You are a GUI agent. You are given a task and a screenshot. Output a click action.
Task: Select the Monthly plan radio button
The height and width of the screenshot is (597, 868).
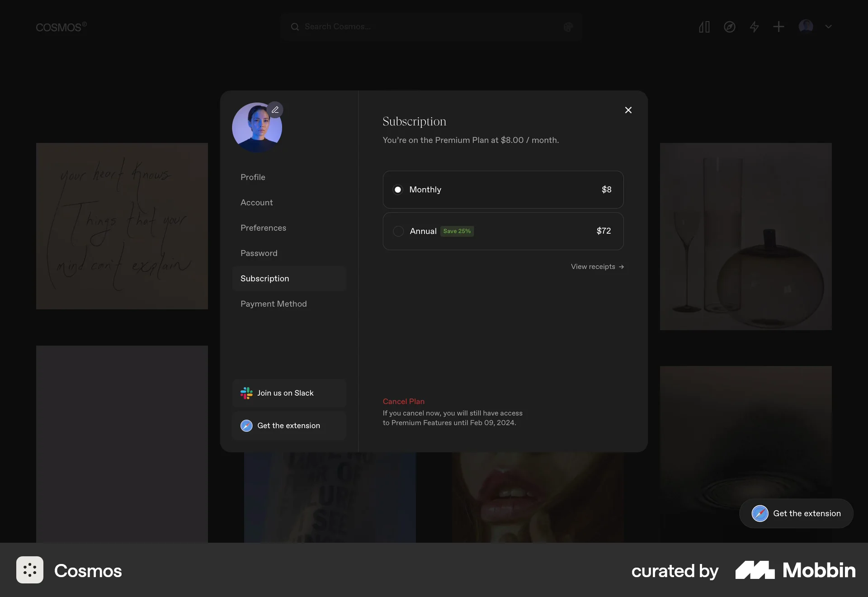click(398, 190)
